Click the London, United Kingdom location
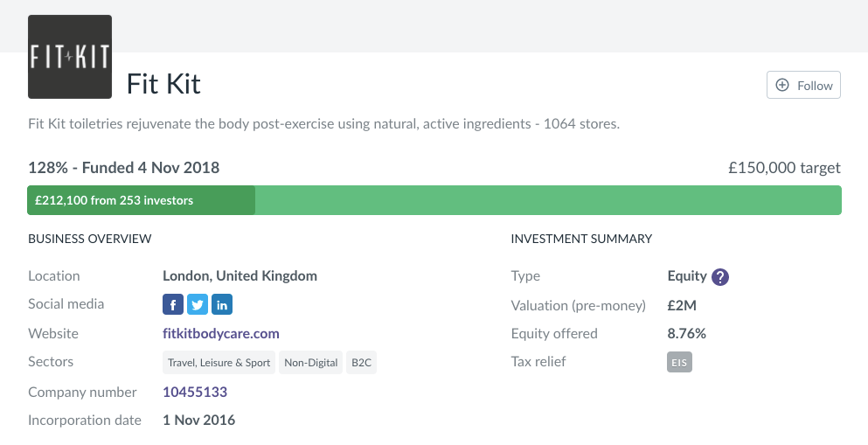 point(240,275)
